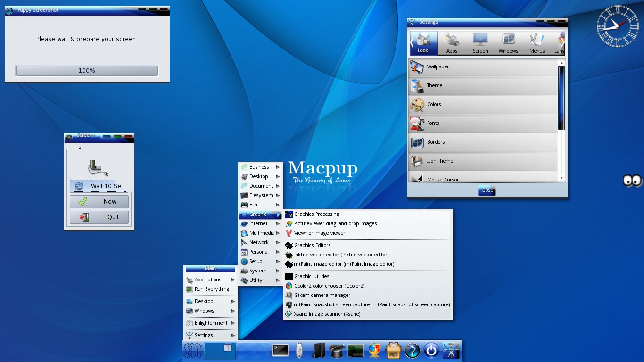
Task: Launch Gtkam camera manager
Action: [368, 295]
